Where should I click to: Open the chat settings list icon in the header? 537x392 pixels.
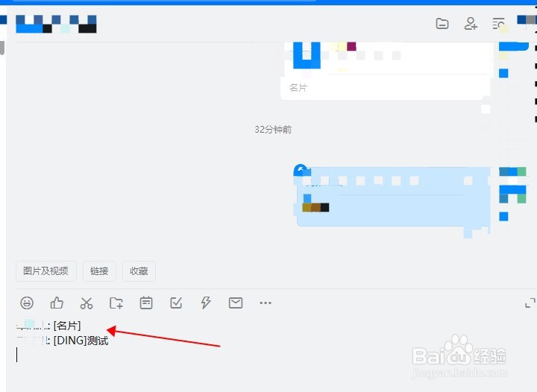point(499,24)
